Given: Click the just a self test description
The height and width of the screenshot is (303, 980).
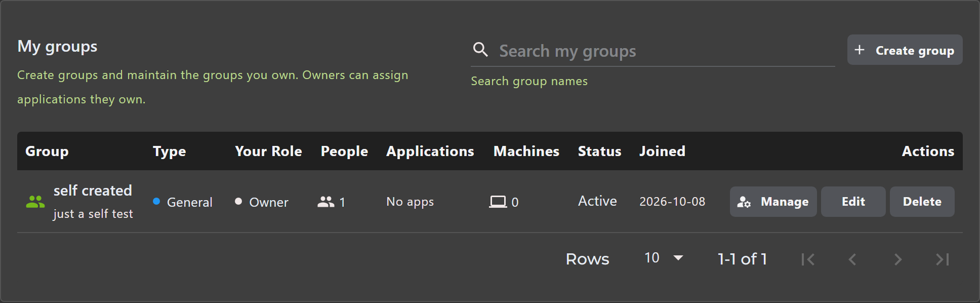Looking at the screenshot, I should coord(93,214).
